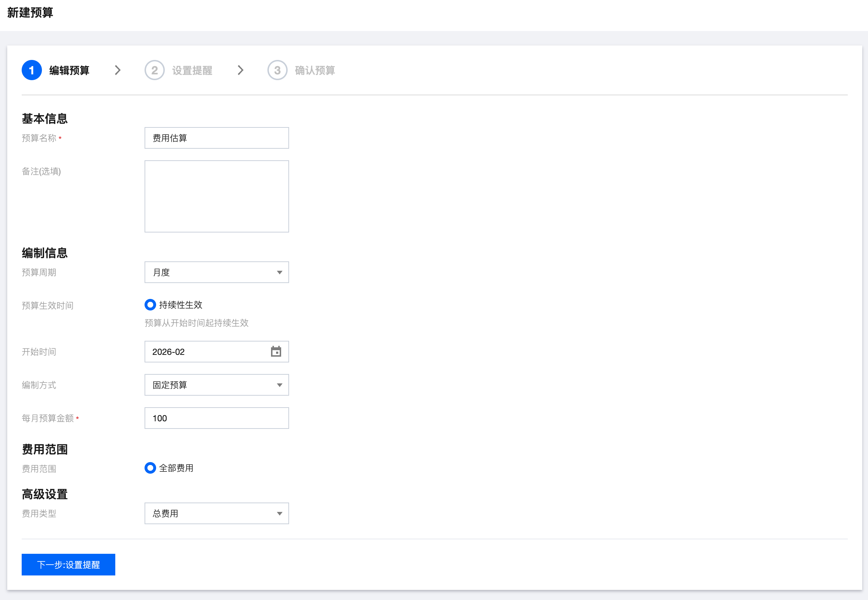This screenshot has width=868, height=600.
Task: Open the 预算周期 dropdown showing 月度
Action: [216, 272]
